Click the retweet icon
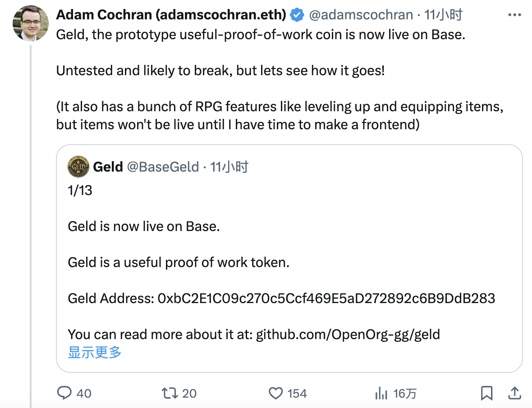The image size is (532, 408). coord(169,393)
